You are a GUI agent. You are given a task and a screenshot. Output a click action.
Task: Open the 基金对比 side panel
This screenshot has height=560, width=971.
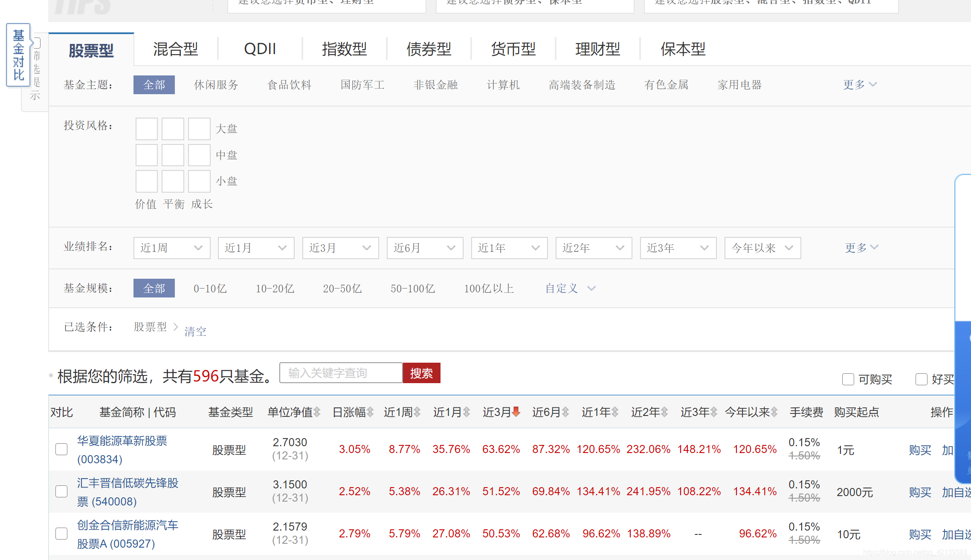coord(18,55)
